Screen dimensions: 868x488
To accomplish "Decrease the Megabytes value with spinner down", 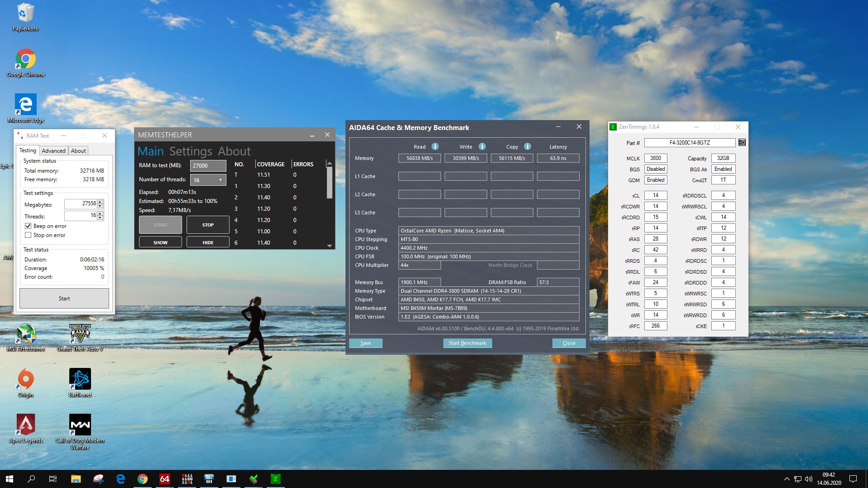I will point(100,206).
